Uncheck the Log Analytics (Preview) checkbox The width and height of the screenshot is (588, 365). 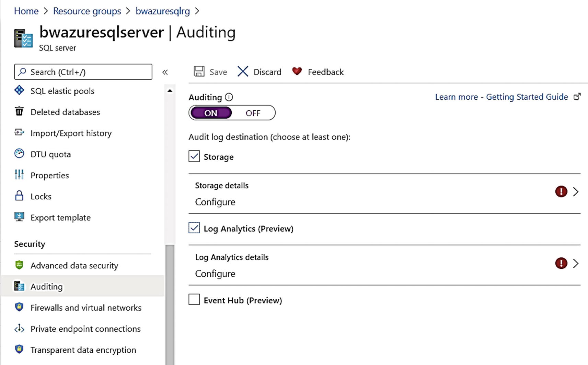pyautogui.click(x=194, y=228)
